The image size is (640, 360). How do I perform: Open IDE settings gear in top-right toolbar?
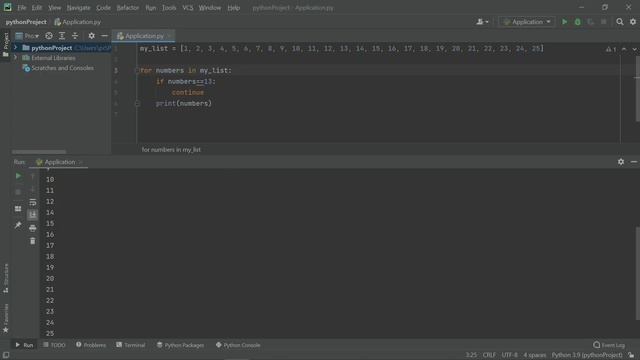point(633,22)
